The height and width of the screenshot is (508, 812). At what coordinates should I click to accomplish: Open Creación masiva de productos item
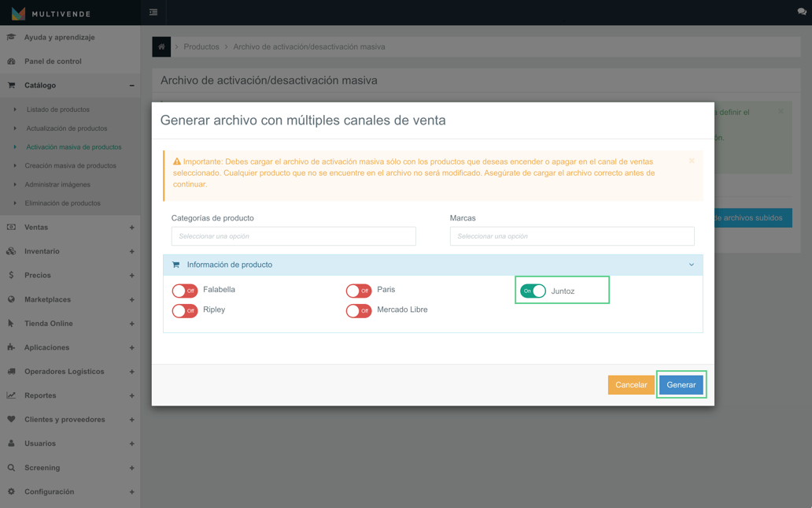[71, 166]
